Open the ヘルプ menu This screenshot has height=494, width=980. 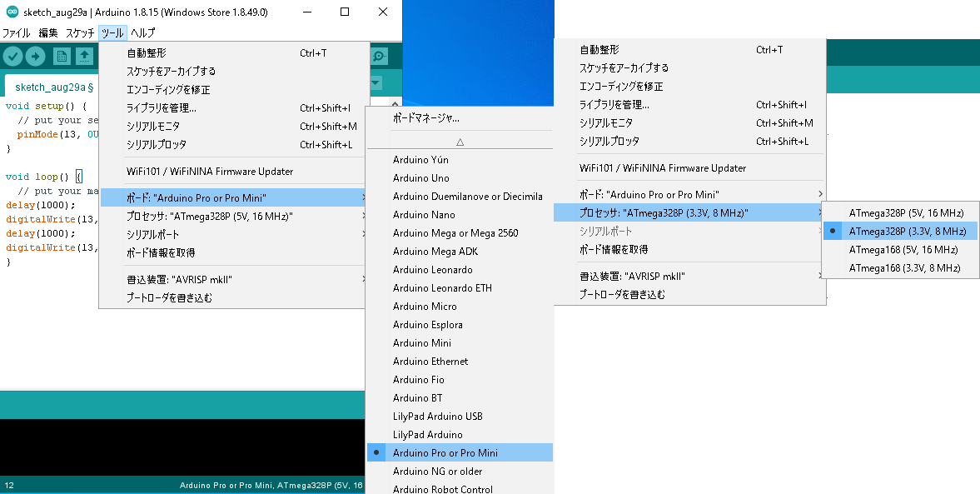142,33
